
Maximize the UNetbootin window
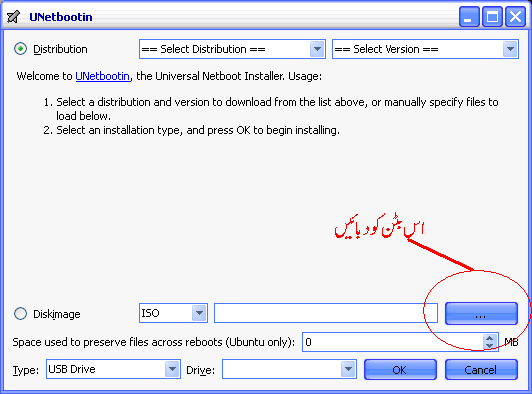coord(492,16)
